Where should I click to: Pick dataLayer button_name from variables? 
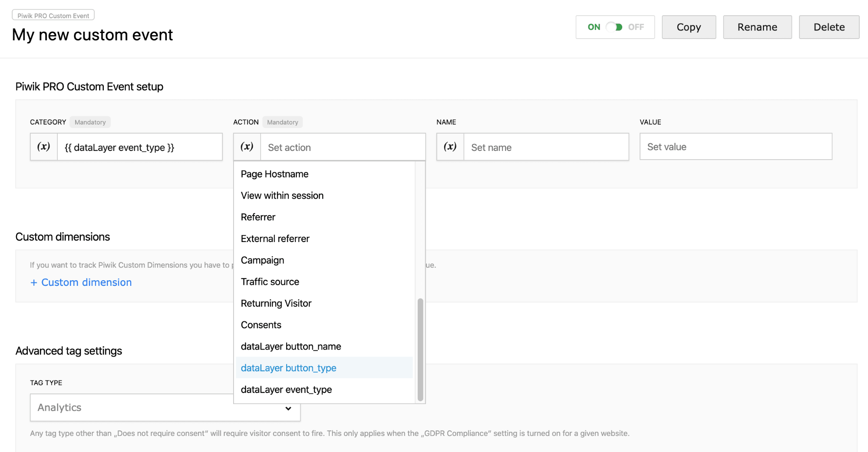pos(290,346)
